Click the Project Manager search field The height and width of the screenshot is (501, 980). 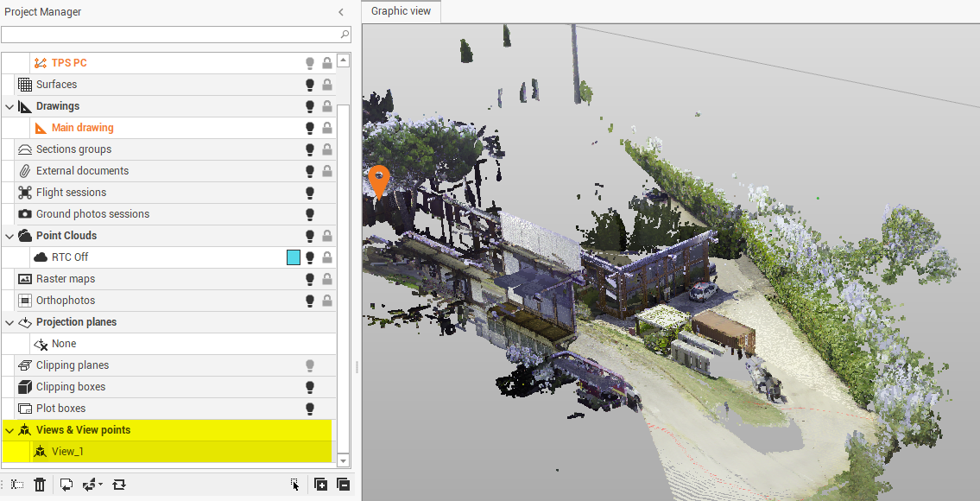click(x=171, y=35)
